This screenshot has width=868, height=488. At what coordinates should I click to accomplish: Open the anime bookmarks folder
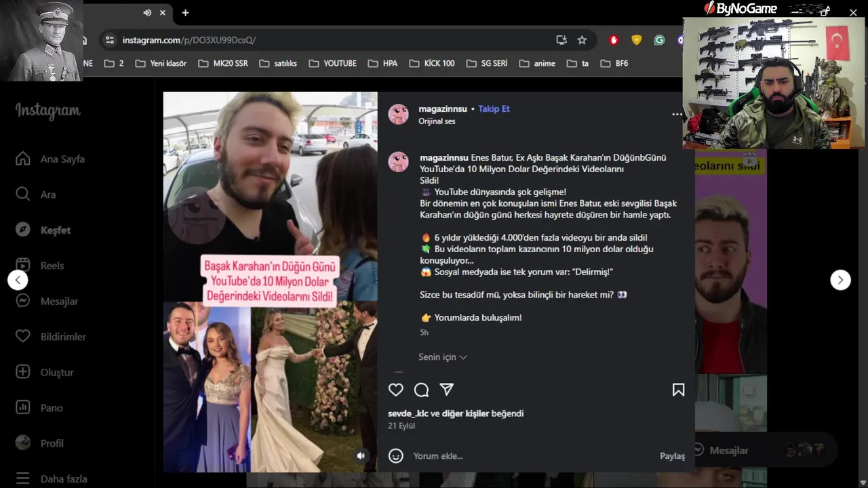point(537,63)
